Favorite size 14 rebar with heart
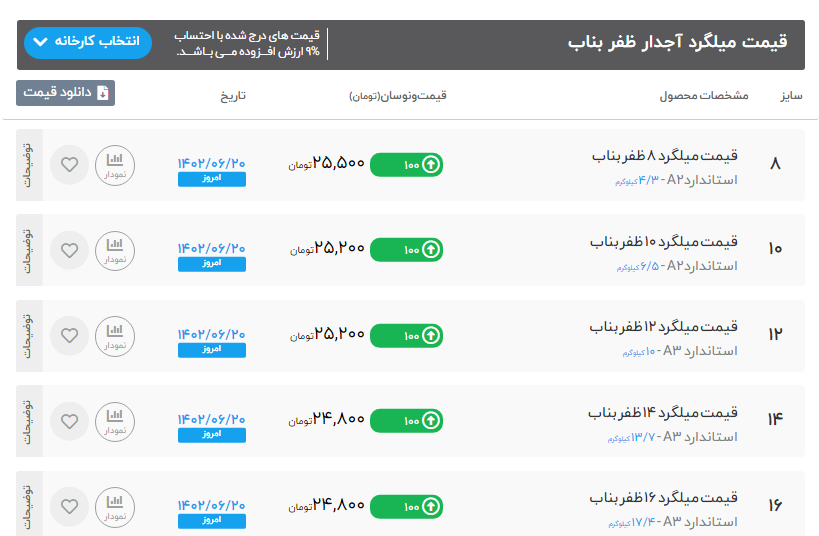Viewport: 819px width, 536px height. (x=69, y=421)
